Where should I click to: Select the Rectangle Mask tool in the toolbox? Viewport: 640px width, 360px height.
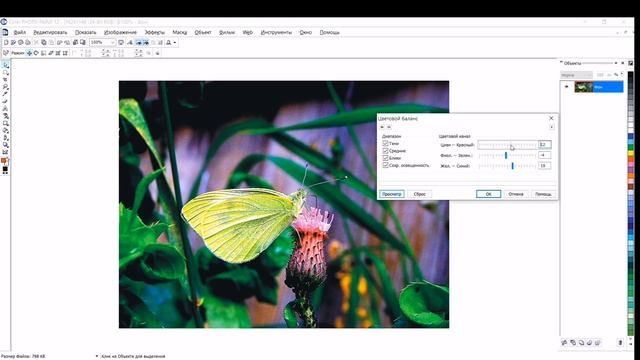pos(5,72)
